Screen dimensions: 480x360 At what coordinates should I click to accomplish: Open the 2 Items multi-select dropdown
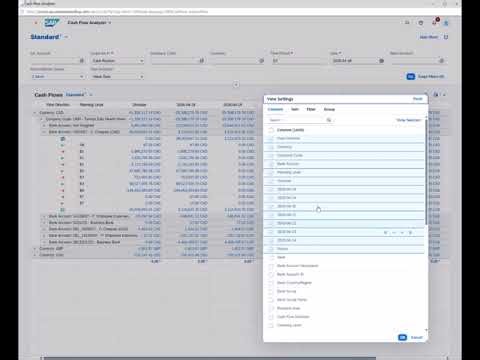(x=81, y=77)
